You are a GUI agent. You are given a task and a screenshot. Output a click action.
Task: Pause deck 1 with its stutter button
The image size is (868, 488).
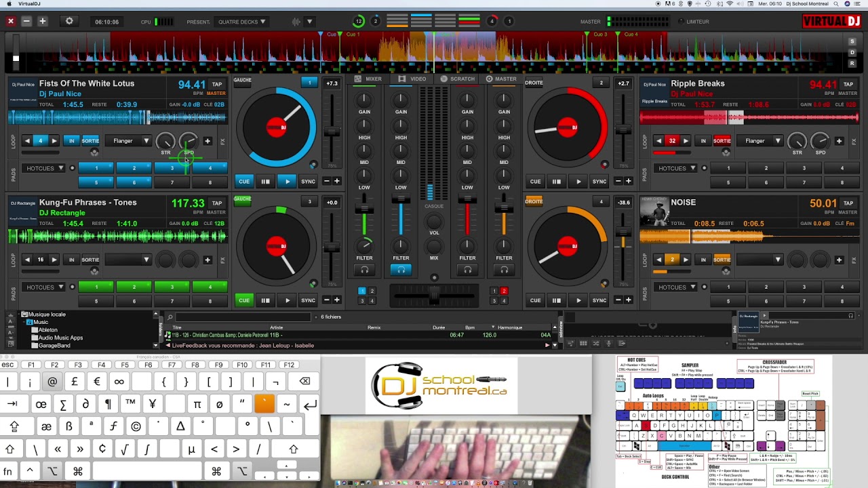(x=265, y=182)
